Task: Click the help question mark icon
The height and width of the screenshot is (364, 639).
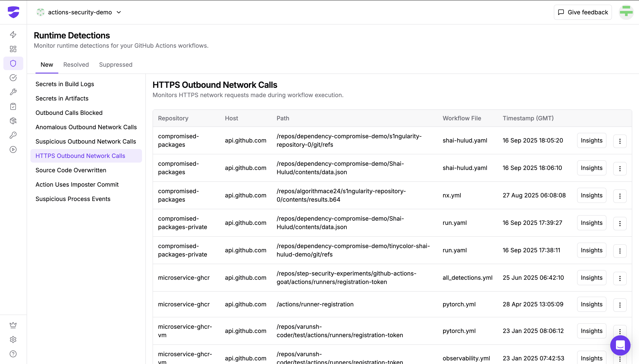Action: [13, 354]
